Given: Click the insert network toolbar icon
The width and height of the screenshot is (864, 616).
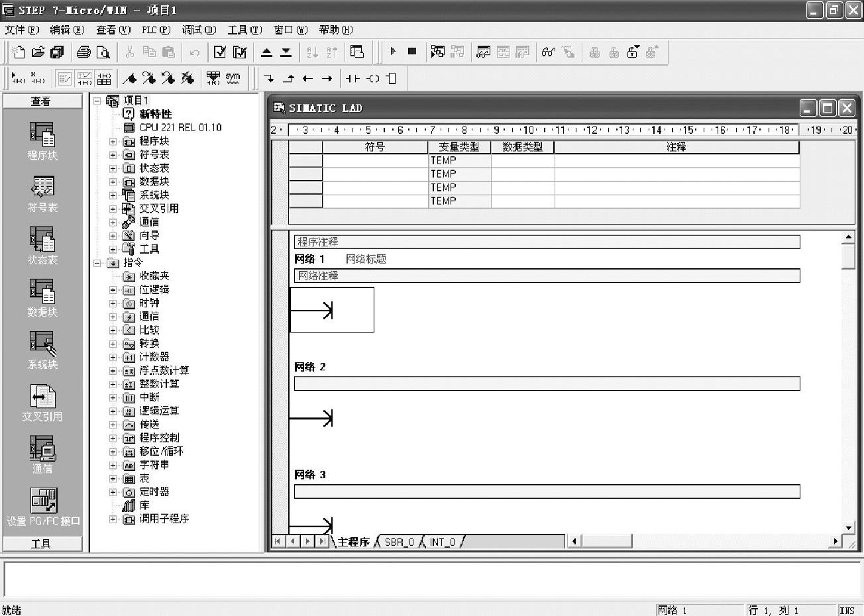Looking at the screenshot, I should (19, 78).
